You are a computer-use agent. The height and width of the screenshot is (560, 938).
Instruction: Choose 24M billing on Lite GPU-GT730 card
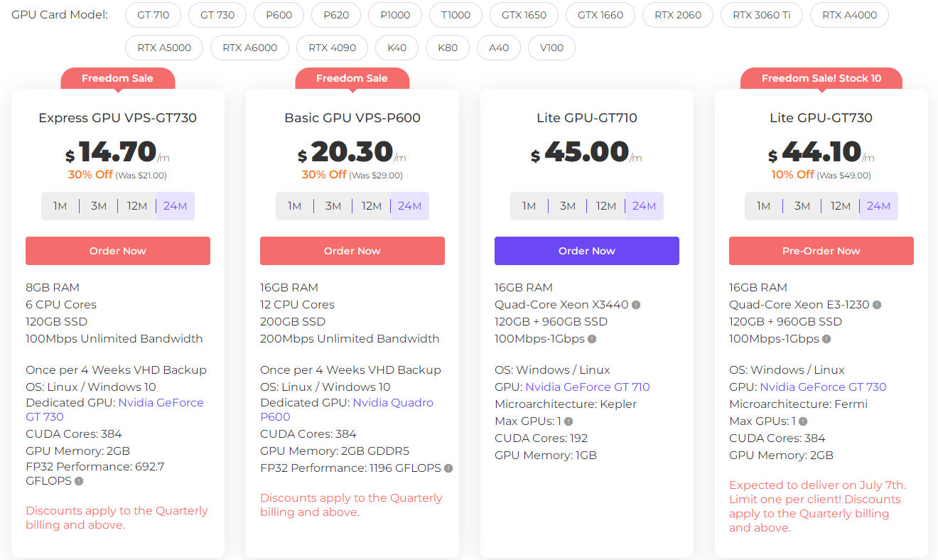point(878,206)
